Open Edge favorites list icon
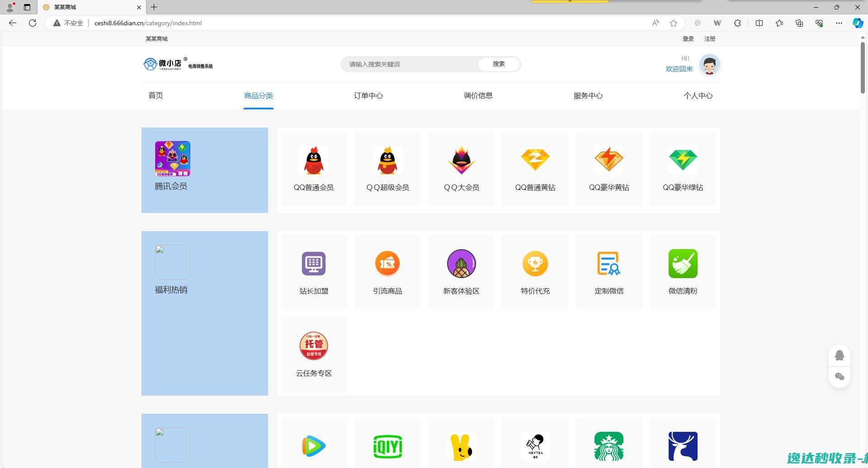868x468 pixels. (779, 23)
